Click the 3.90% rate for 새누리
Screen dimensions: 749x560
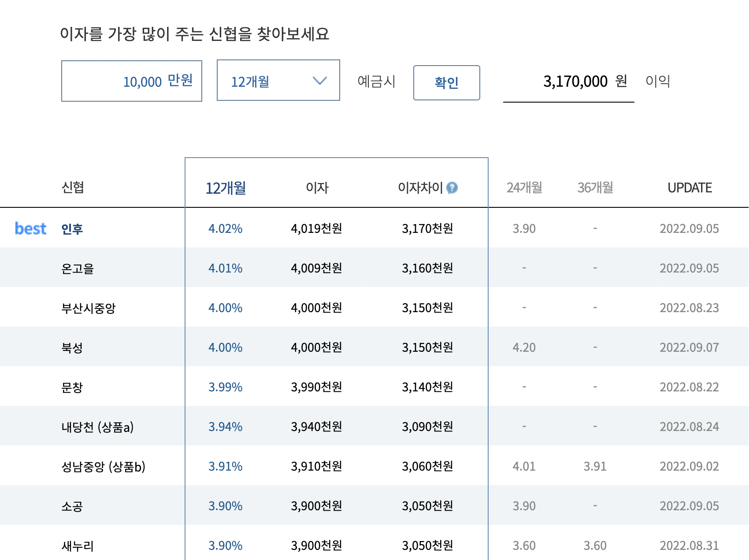(x=226, y=545)
